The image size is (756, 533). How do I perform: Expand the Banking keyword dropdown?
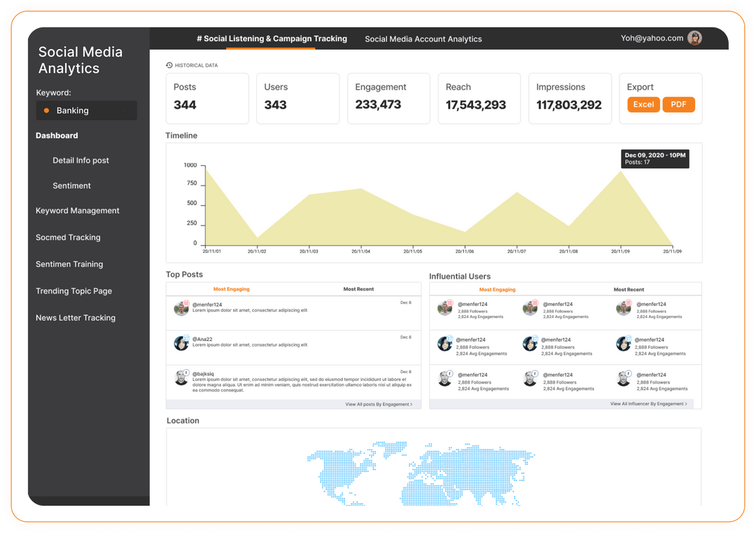pos(87,111)
